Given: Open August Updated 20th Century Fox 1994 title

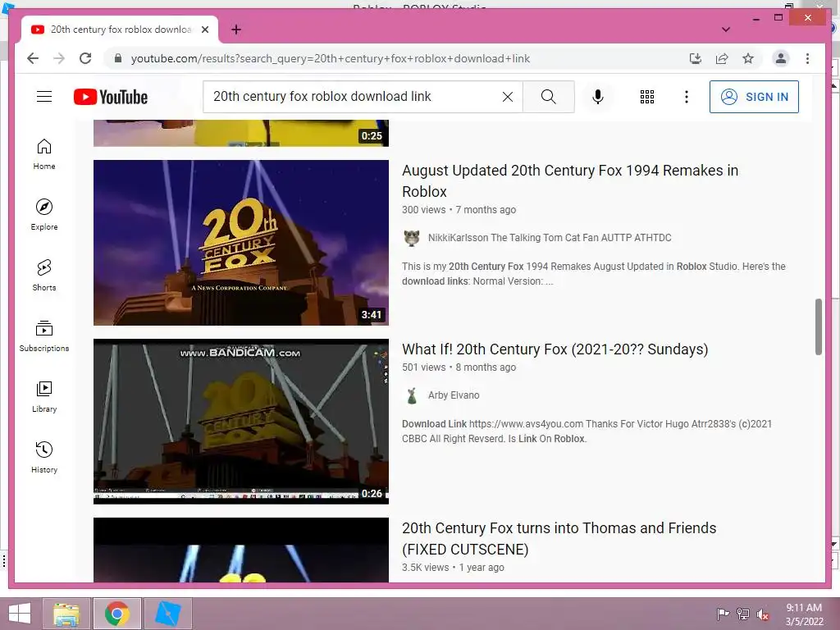Looking at the screenshot, I should click(x=570, y=180).
